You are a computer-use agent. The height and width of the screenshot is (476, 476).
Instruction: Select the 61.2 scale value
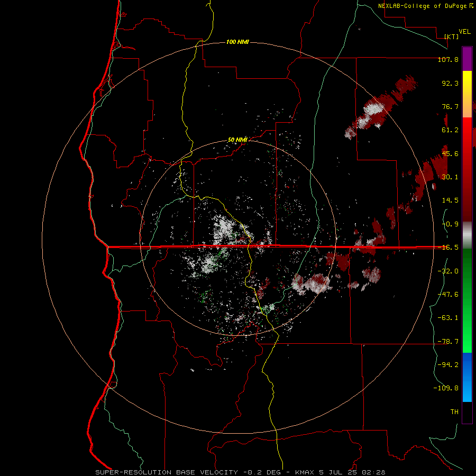coord(450,130)
